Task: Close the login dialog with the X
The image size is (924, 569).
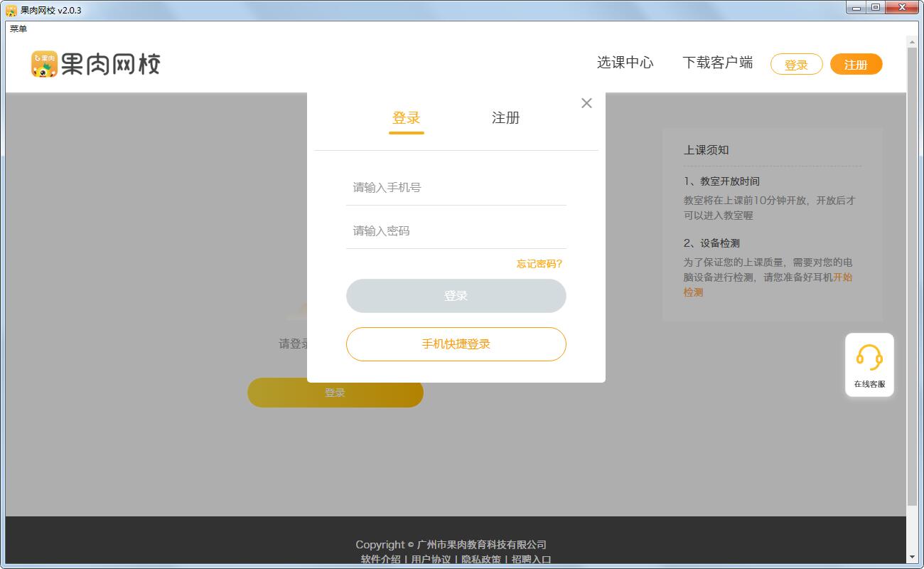Action: pyautogui.click(x=586, y=103)
